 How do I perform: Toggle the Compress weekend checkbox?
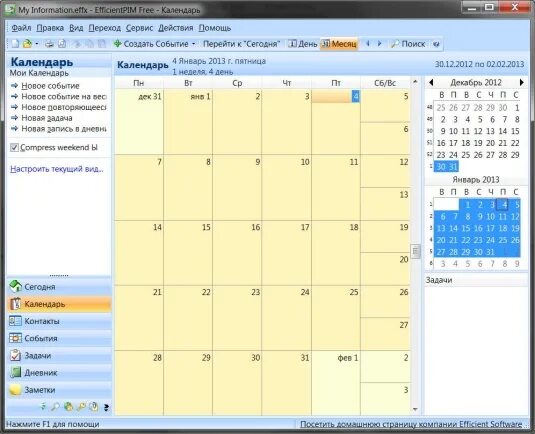click(14, 147)
